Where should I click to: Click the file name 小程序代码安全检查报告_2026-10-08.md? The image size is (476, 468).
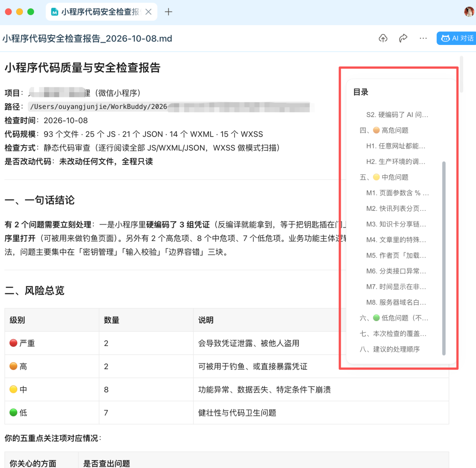pyautogui.click(x=87, y=38)
